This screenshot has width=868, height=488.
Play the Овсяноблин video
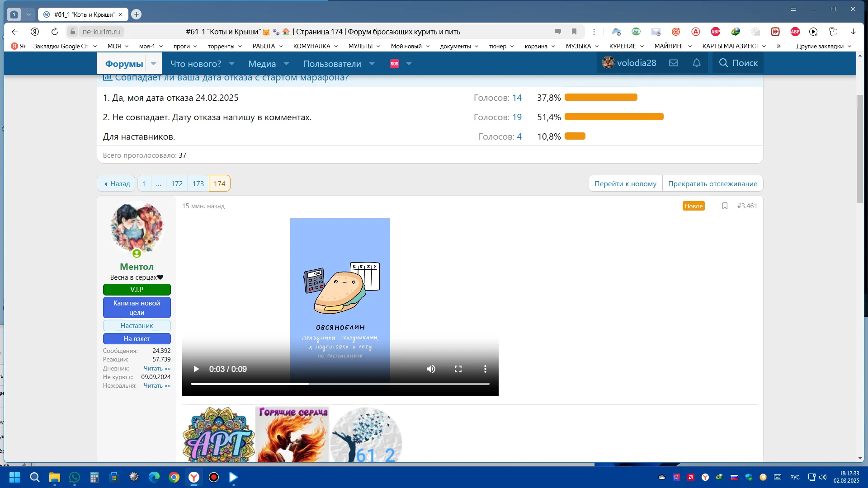pyautogui.click(x=196, y=369)
